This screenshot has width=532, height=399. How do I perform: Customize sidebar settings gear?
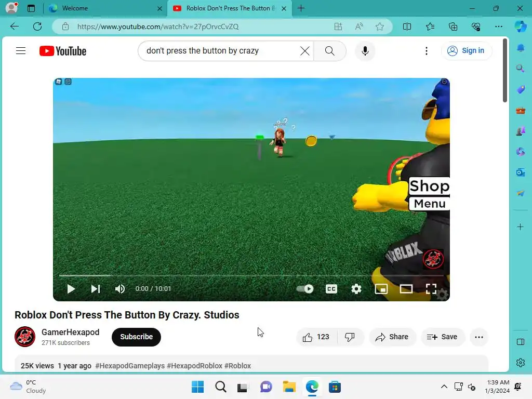coord(520,363)
